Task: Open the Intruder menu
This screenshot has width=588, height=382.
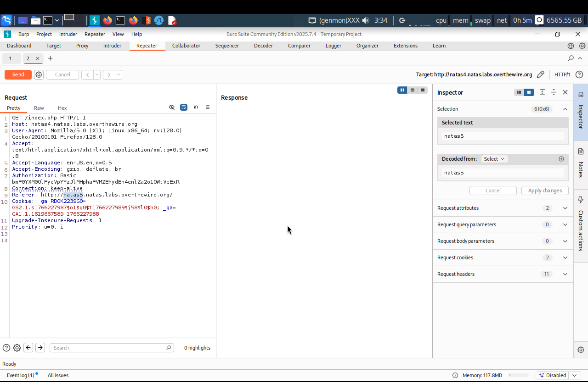Action: click(x=68, y=34)
